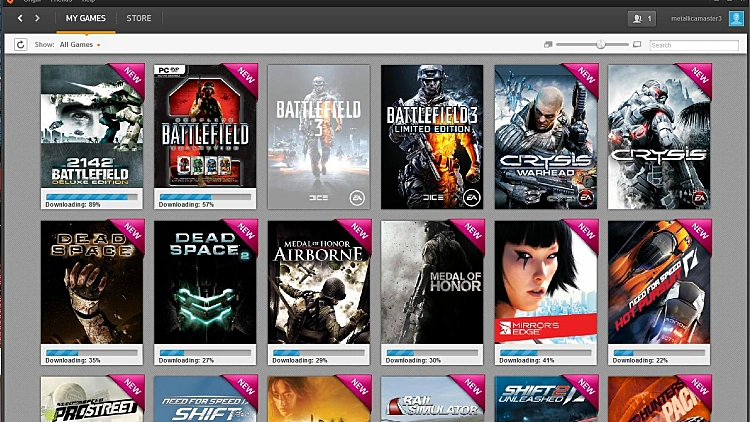Click the back navigation arrow
750x422 pixels.
coord(20,18)
